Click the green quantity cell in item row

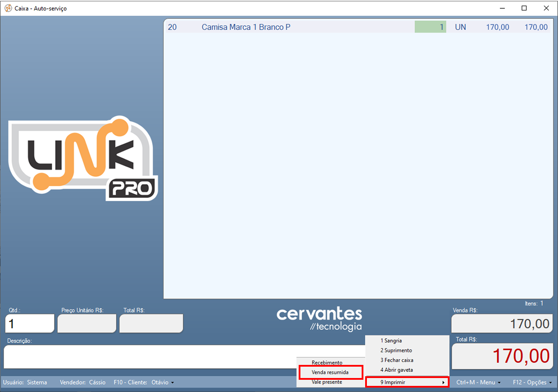430,27
